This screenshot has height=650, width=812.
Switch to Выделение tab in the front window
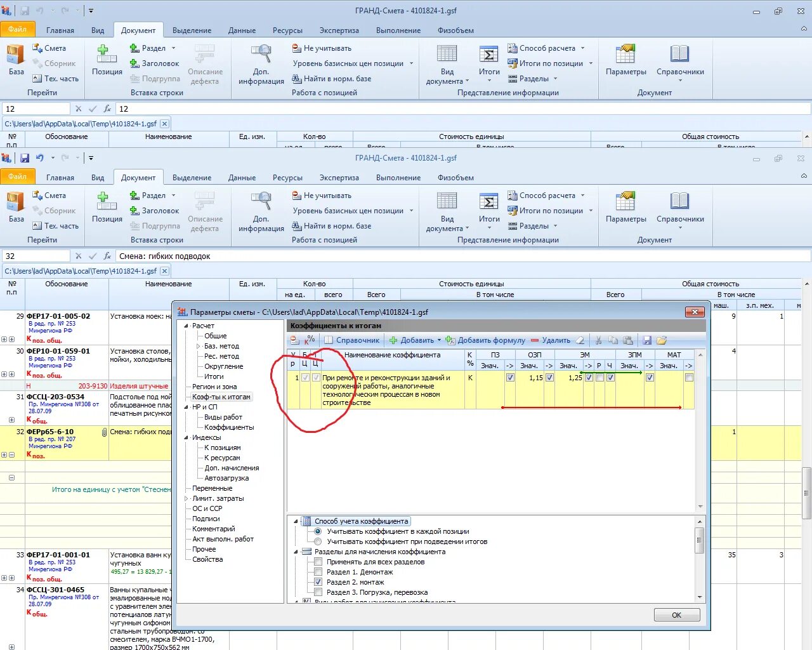[192, 178]
